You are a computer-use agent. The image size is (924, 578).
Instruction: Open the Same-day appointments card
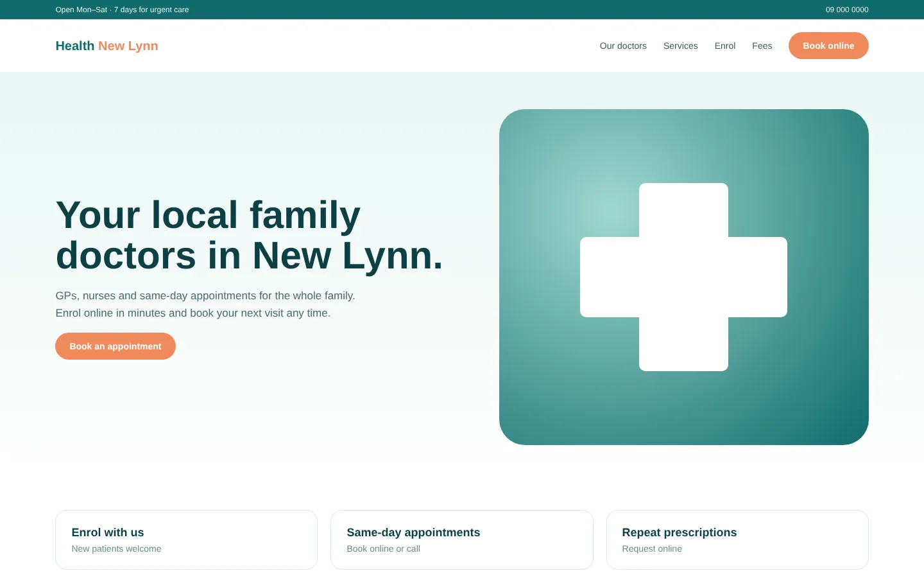coord(462,539)
